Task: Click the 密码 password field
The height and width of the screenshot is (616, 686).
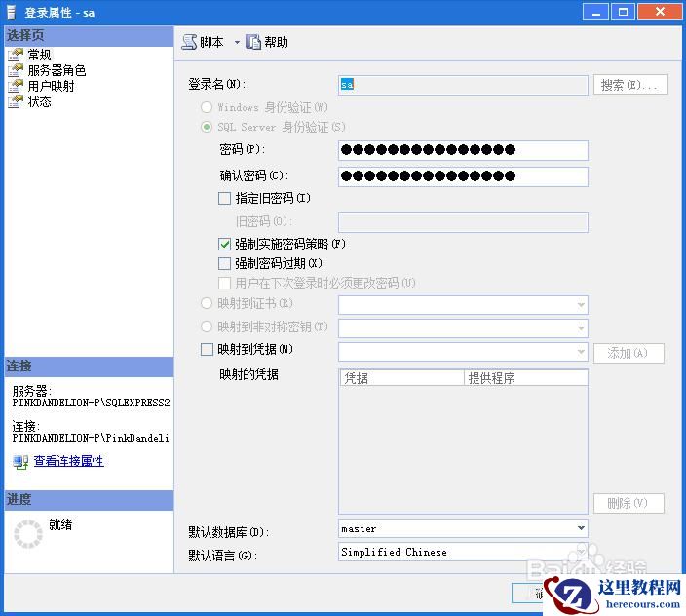Action: pos(463,150)
